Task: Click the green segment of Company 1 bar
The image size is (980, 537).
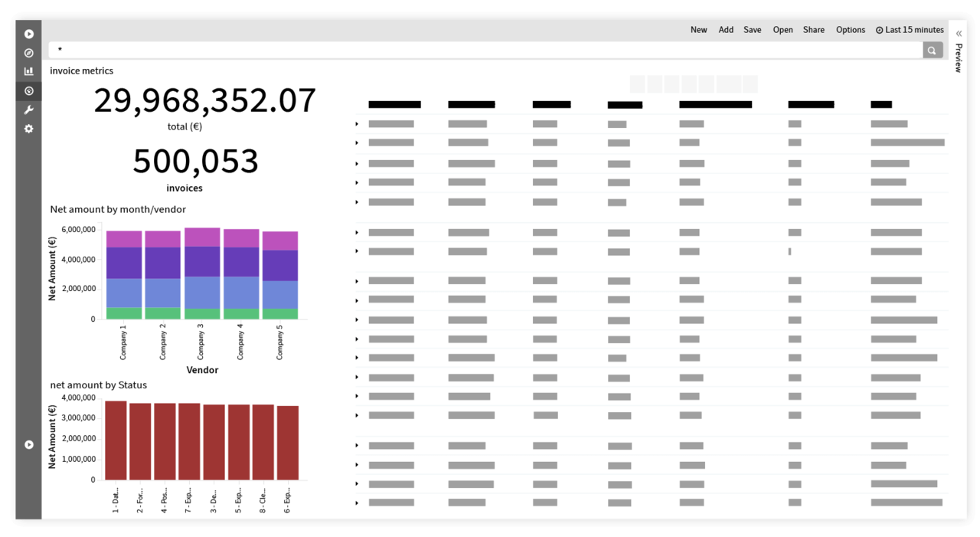Action: [x=123, y=313]
